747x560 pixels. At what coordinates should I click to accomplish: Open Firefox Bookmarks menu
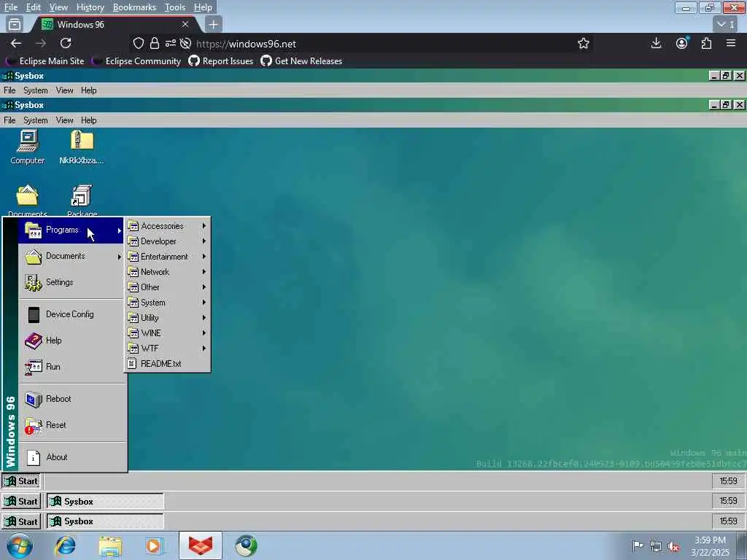134,7
